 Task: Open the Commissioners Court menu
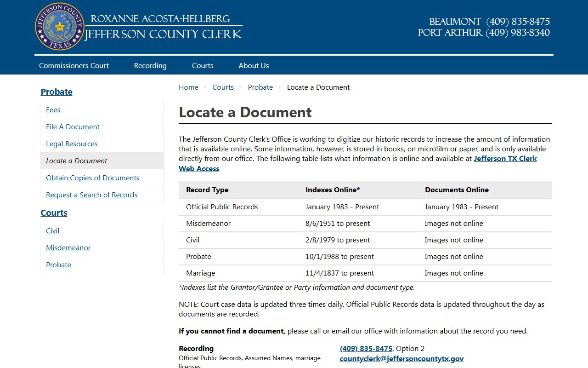74,65
